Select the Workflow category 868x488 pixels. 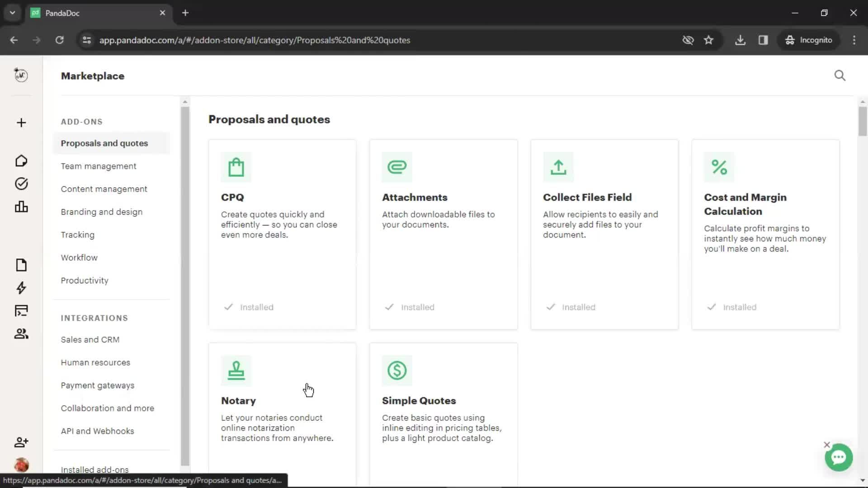pos(79,257)
